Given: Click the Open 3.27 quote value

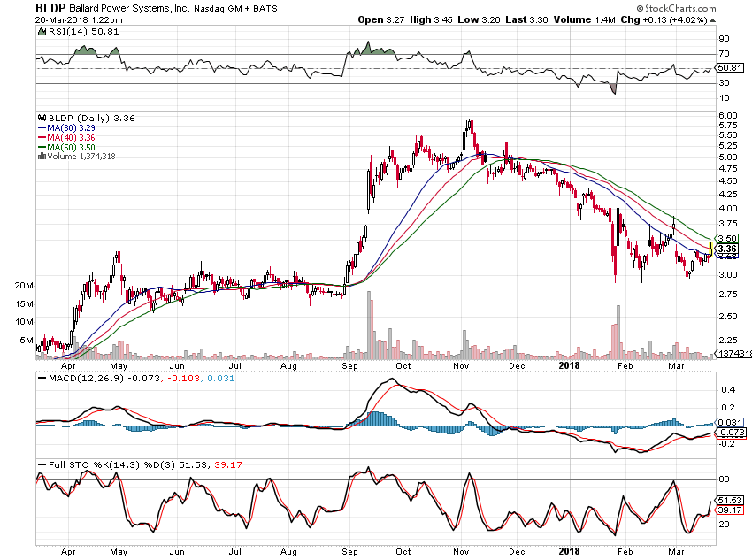Looking at the screenshot, I should (380, 19).
